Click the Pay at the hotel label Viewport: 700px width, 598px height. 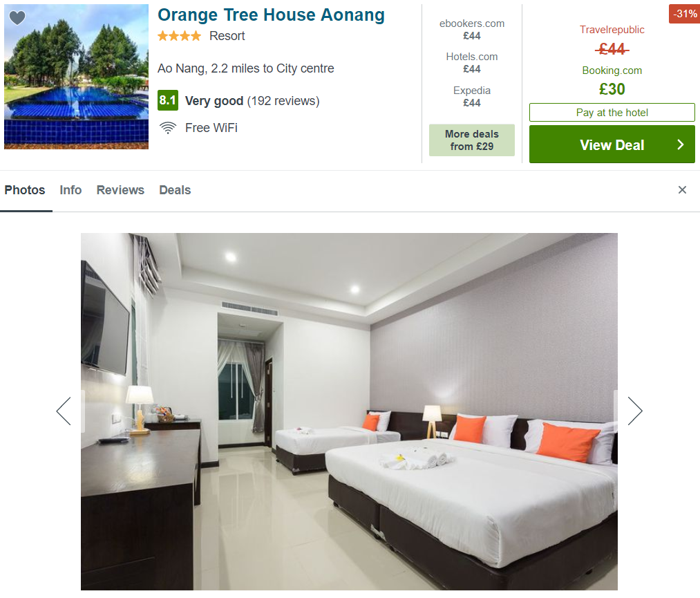click(612, 113)
